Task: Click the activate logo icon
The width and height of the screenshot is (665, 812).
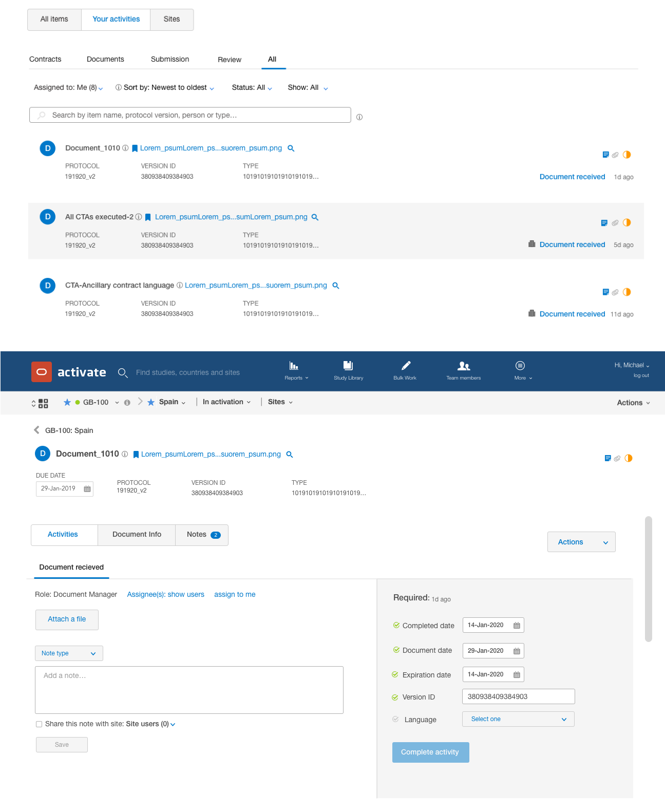Action: coord(42,372)
